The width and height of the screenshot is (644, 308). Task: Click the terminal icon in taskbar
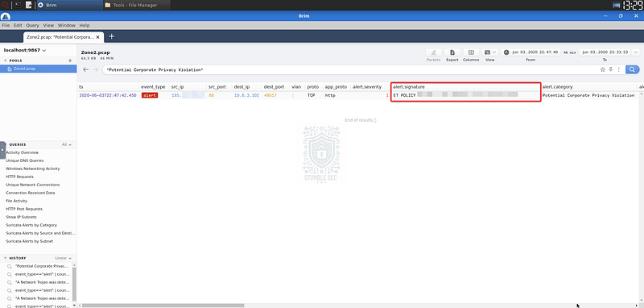[18, 5]
